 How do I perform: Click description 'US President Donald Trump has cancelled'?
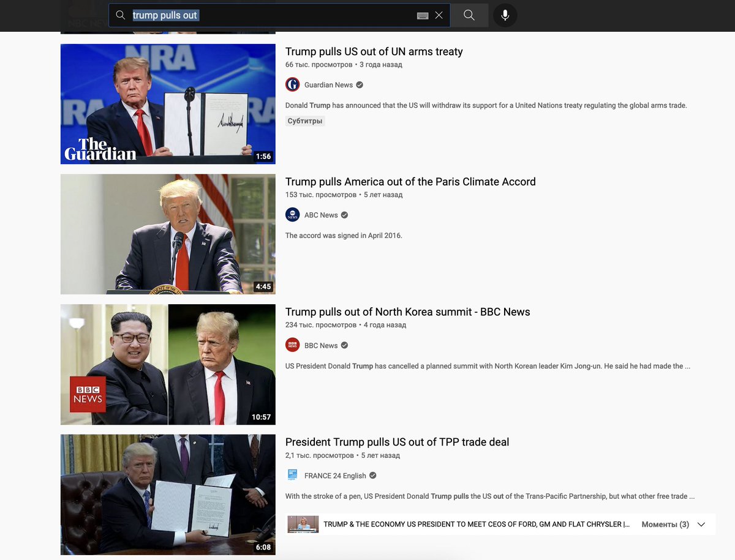point(488,366)
